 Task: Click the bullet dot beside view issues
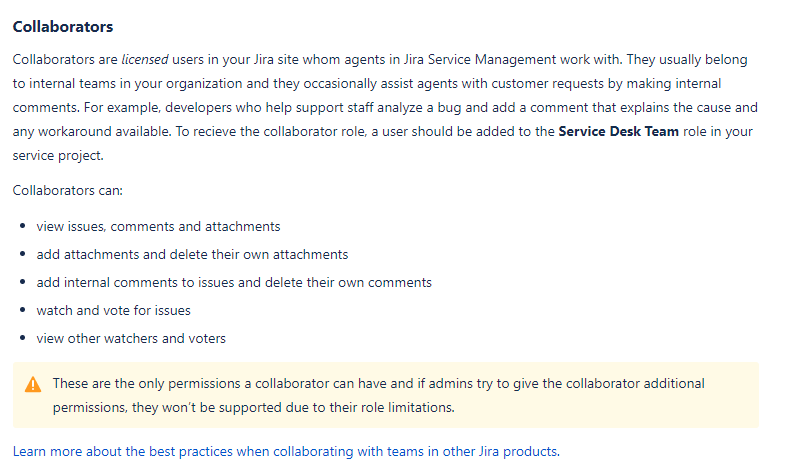click(23, 226)
